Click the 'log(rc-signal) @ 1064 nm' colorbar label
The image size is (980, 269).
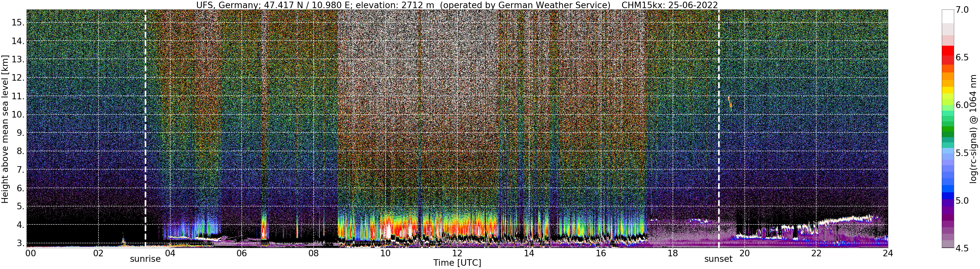click(x=974, y=129)
